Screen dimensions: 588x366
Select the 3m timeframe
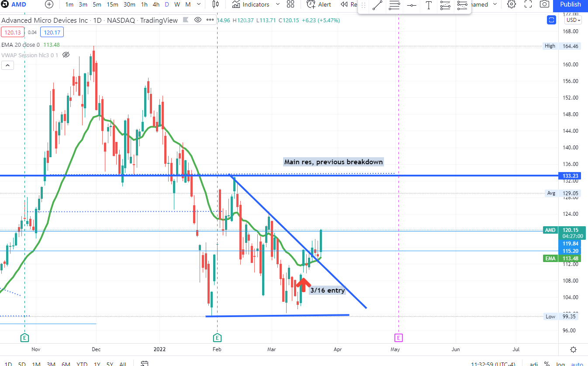(83, 4)
